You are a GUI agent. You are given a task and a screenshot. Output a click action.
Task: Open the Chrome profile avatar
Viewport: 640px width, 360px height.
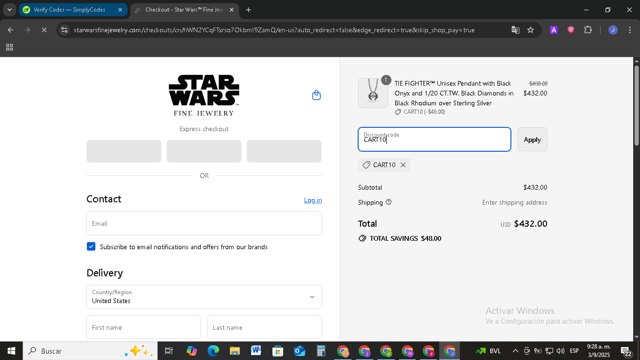pos(613,30)
